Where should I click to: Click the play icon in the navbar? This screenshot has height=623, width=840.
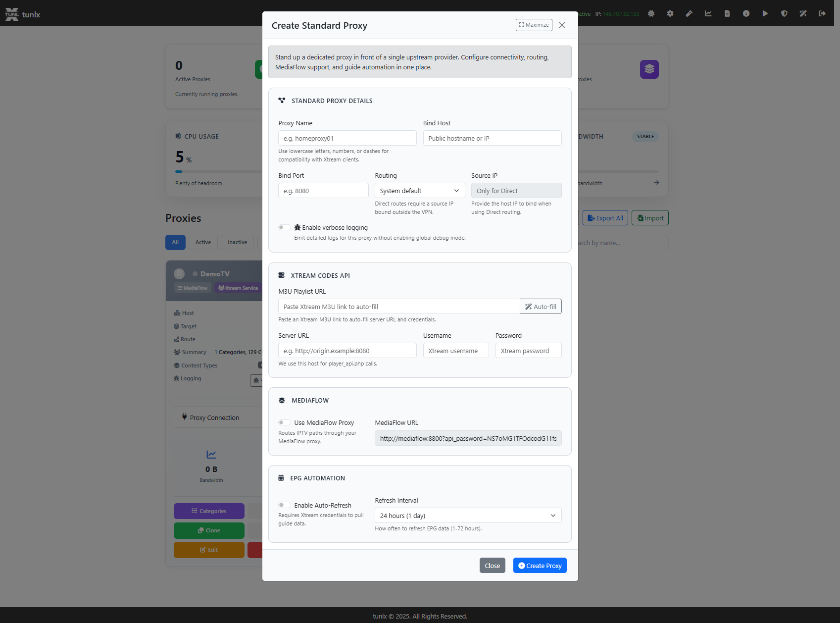(765, 13)
